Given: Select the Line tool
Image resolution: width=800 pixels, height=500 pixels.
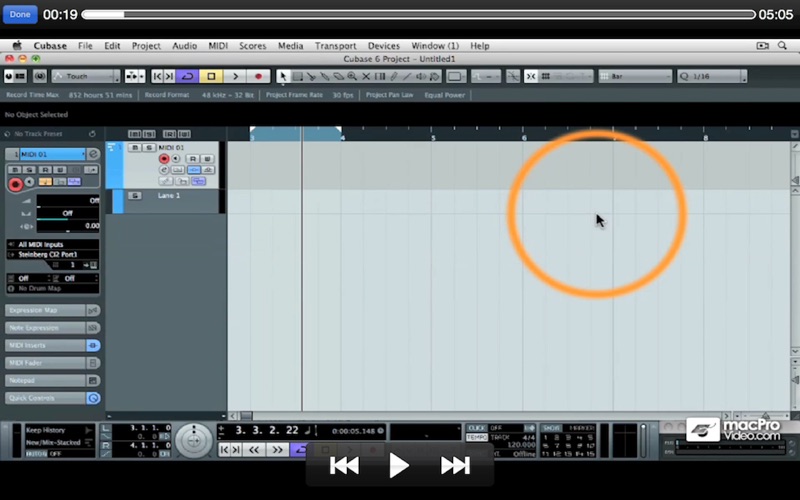Looking at the screenshot, I should pyautogui.click(x=407, y=77).
